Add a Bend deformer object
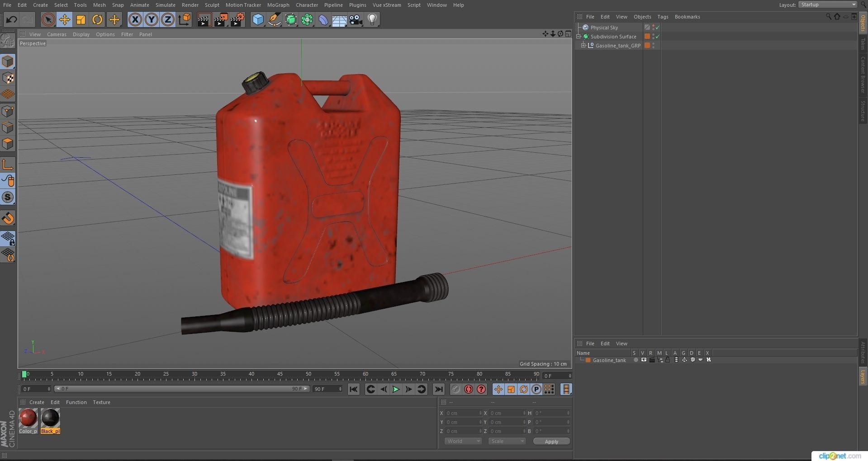868x461 pixels. (323, 19)
